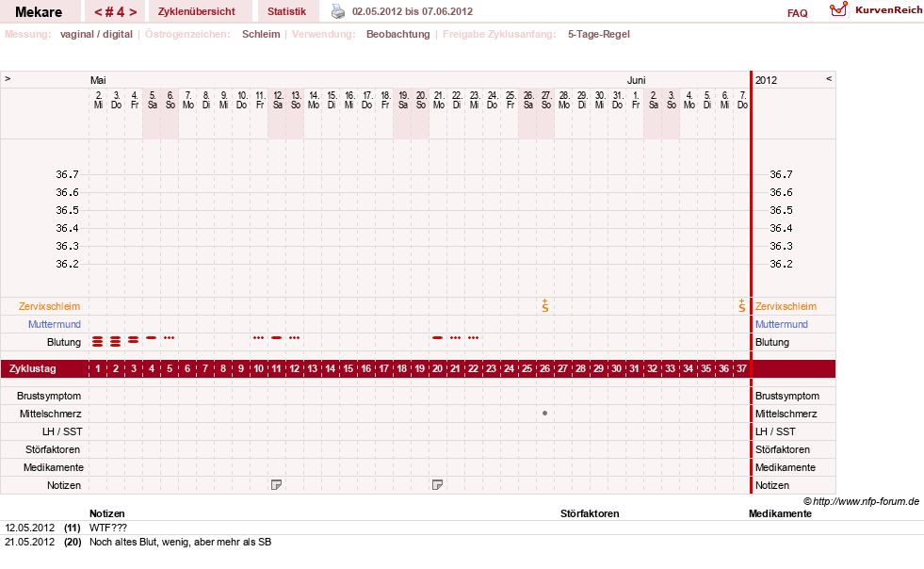
Task: Go to previous cycle with < arrow
Action: pyautogui.click(x=98, y=12)
